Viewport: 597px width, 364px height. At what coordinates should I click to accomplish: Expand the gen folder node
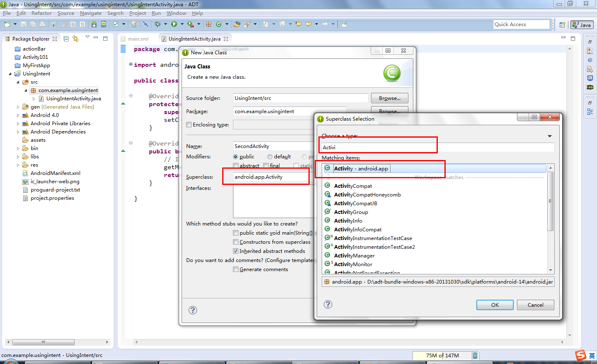18,107
